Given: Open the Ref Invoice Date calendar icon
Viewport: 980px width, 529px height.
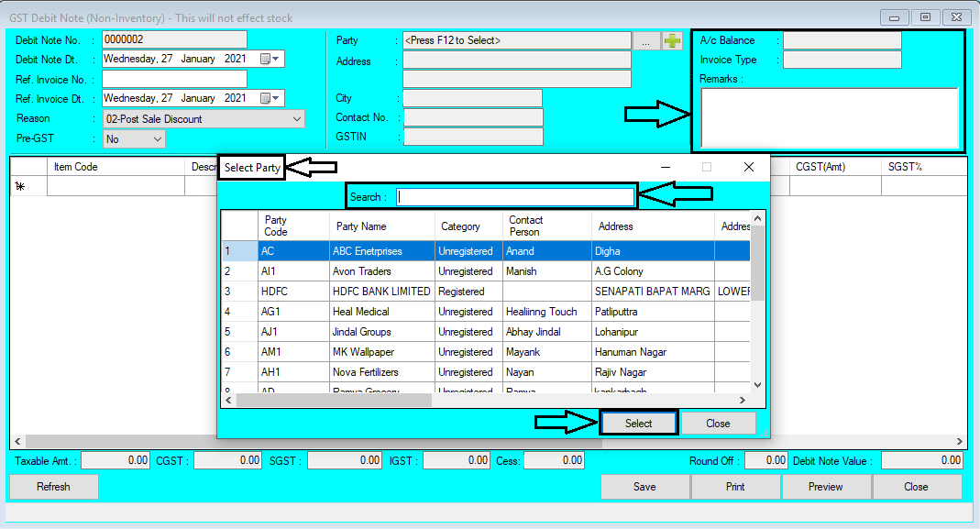Looking at the screenshot, I should 263,97.
